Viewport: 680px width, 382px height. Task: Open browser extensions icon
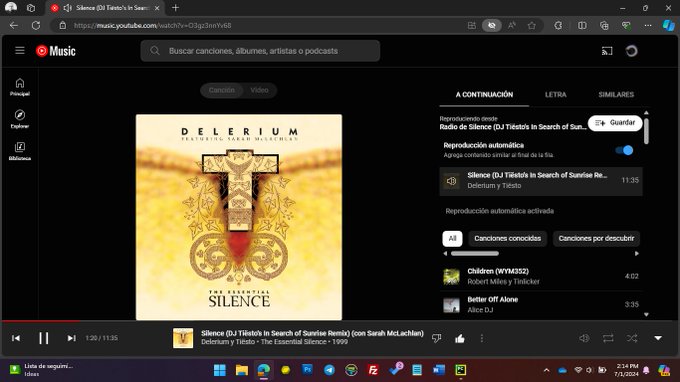coord(558,26)
